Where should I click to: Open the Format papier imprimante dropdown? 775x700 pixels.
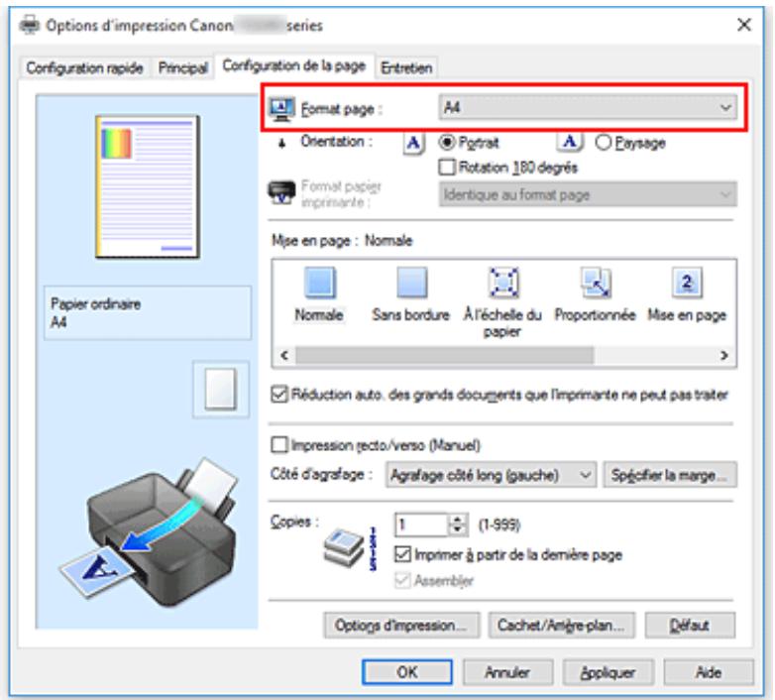588,194
